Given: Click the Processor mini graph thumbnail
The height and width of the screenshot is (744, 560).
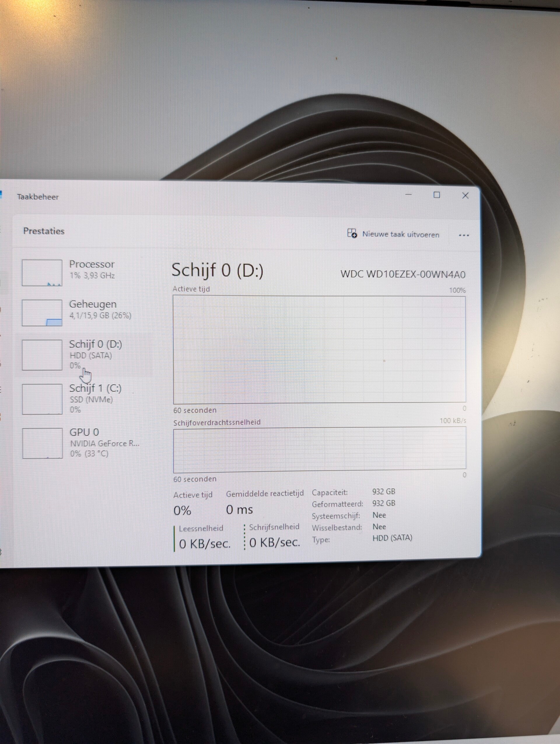Looking at the screenshot, I should 42,273.
